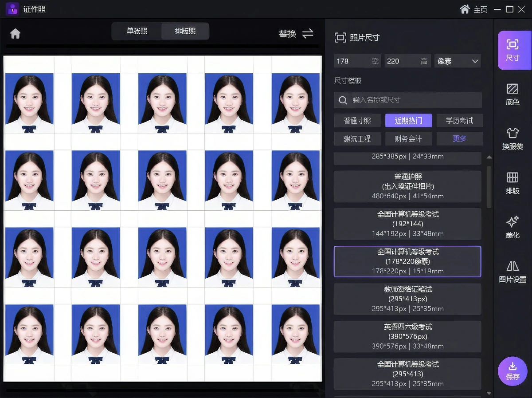Click the width field showing 178
The width and height of the screenshot is (532, 398).
click(357, 61)
